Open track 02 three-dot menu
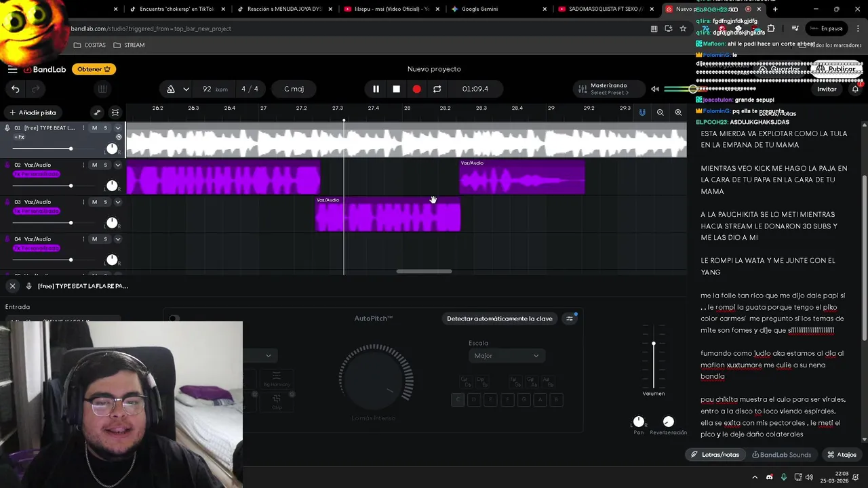Image resolution: width=868 pixels, height=488 pixels. point(83,165)
